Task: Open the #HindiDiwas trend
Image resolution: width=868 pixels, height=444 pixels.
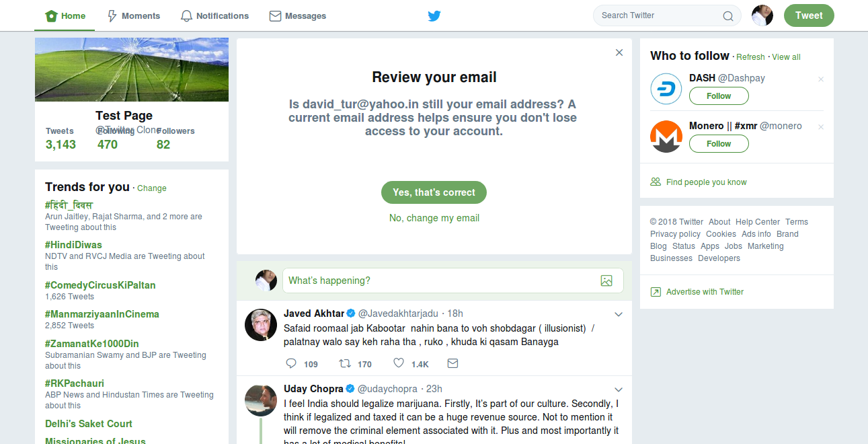Action: [73, 244]
